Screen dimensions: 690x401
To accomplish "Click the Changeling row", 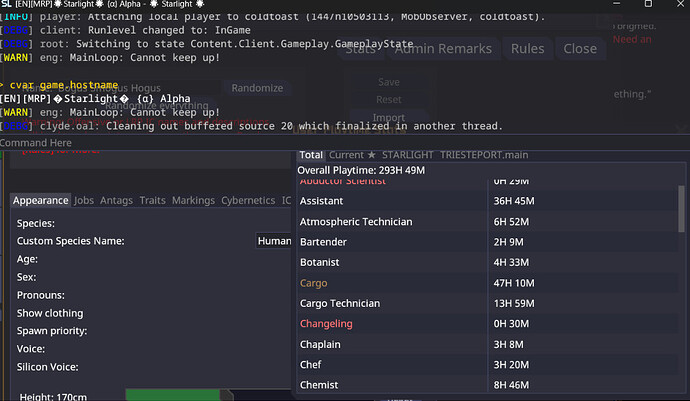I will 488,324.
